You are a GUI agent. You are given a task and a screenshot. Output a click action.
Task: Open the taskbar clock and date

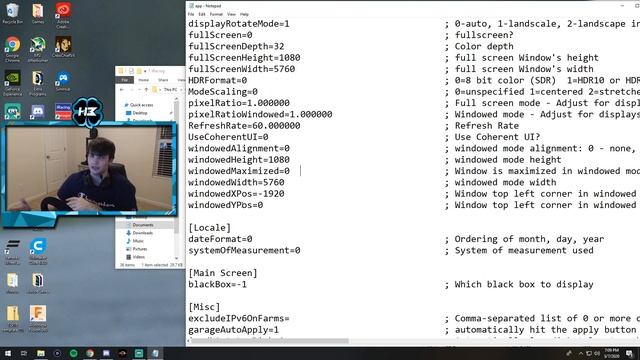(611, 353)
